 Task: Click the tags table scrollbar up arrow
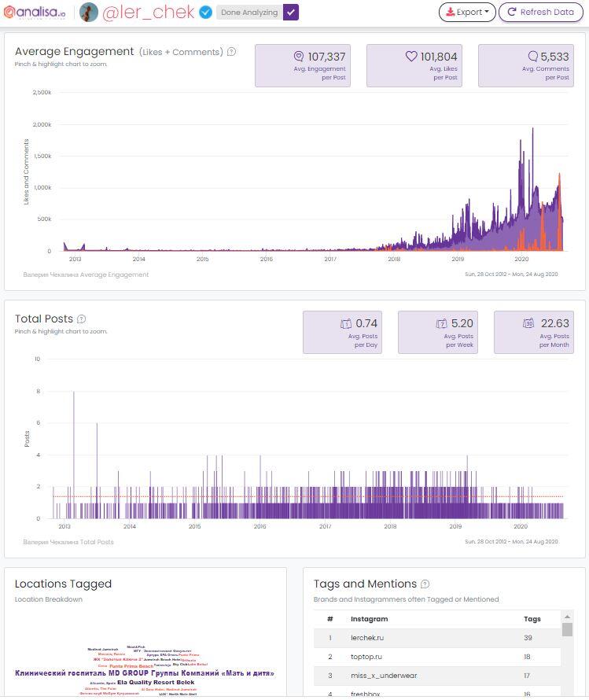coord(567,617)
